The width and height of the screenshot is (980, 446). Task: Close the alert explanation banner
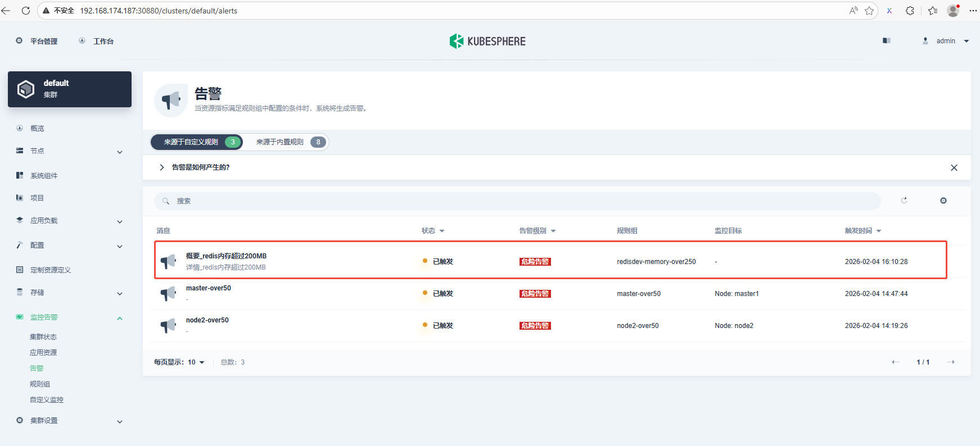(954, 168)
